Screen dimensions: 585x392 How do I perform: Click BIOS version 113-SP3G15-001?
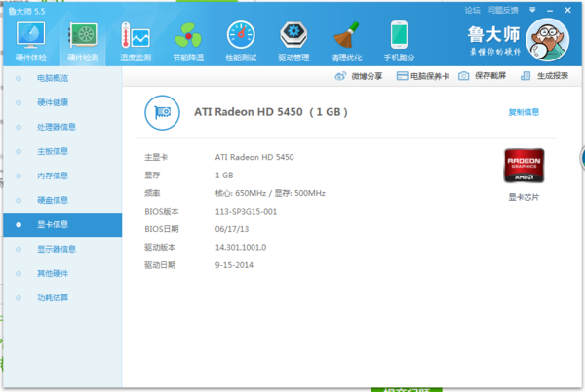[x=247, y=212]
